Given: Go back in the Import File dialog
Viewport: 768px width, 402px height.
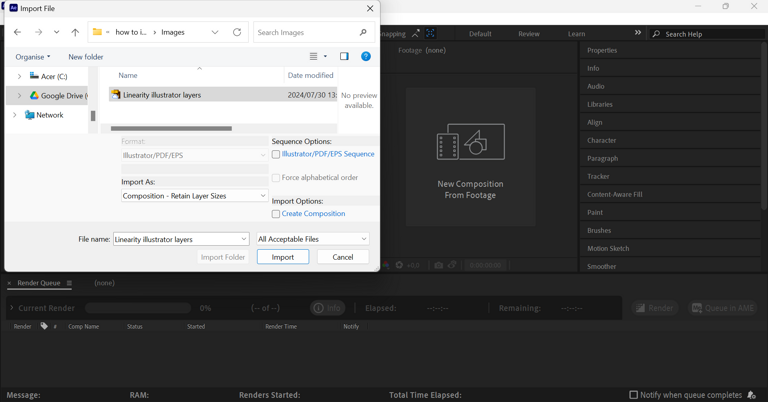Looking at the screenshot, I should (x=18, y=32).
